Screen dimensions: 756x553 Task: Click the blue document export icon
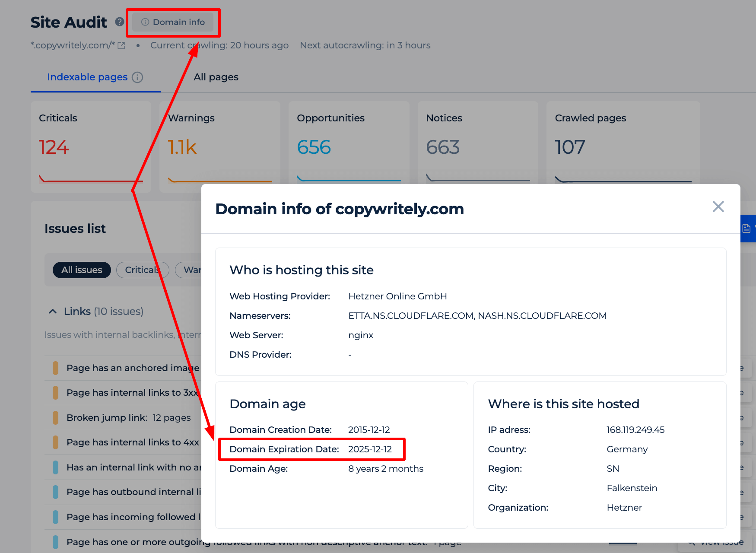746,229
